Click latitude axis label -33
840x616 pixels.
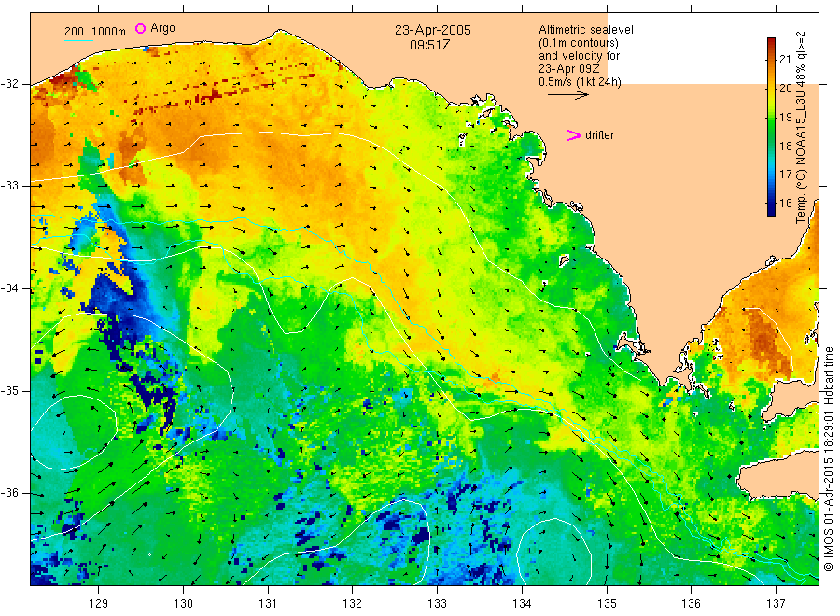[9, 186]
